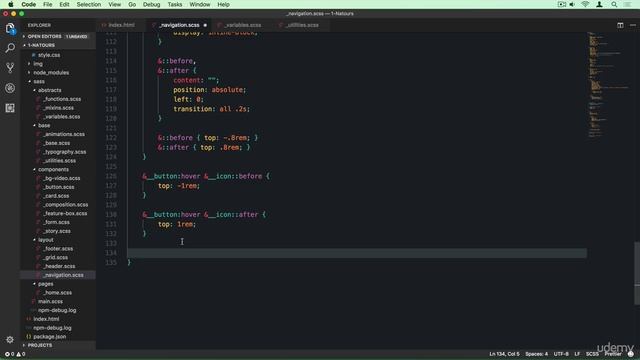Open the File menu

click(47, 4)
